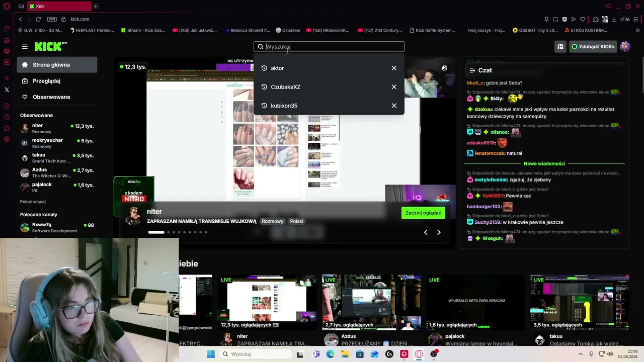Open takuu live stream thumbnail
The height and width of the screenshot is (362, 644).
(x=580, y=302)
